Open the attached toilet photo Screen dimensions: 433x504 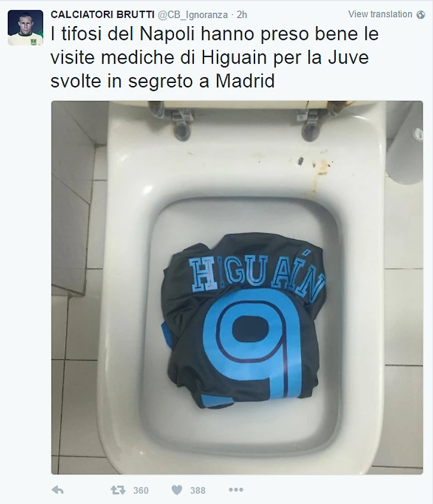click(237, 288)
